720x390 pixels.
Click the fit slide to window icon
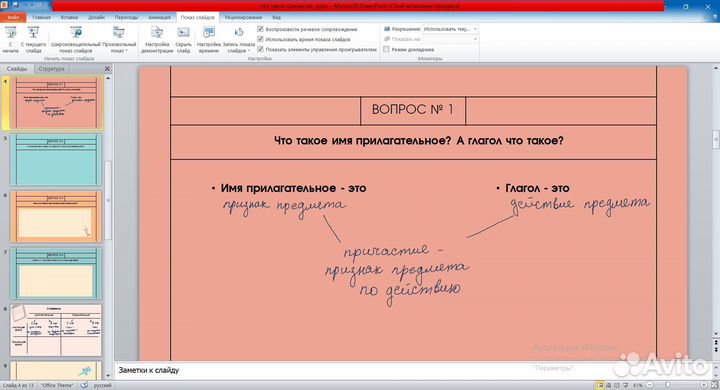(714, 385)
